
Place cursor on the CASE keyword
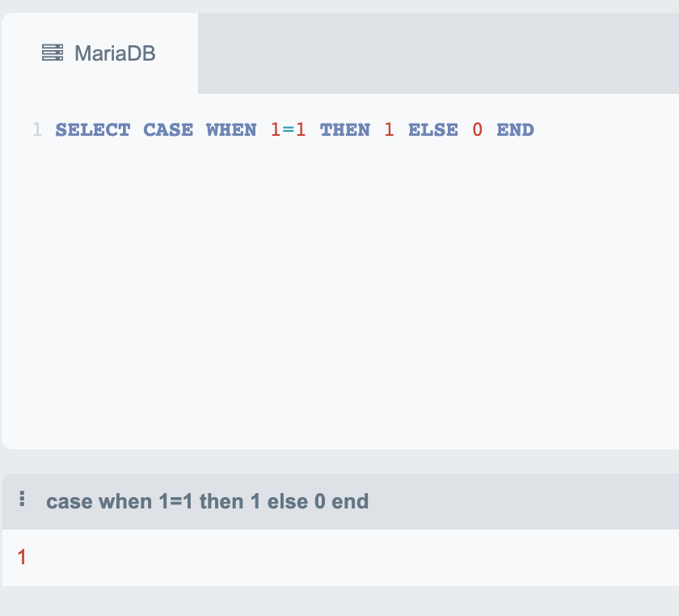tap(168, 129)
